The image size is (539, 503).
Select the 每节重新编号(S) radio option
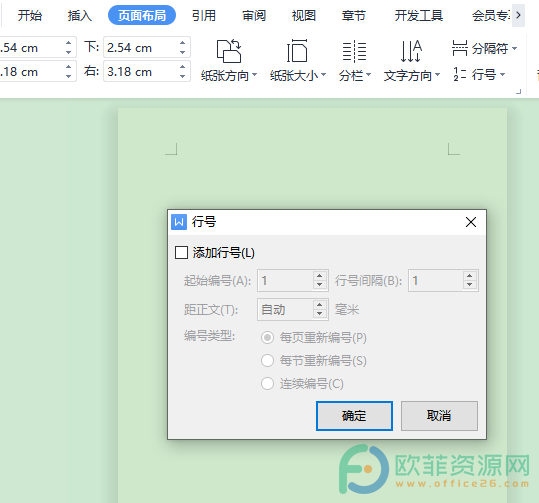(267, 361)
